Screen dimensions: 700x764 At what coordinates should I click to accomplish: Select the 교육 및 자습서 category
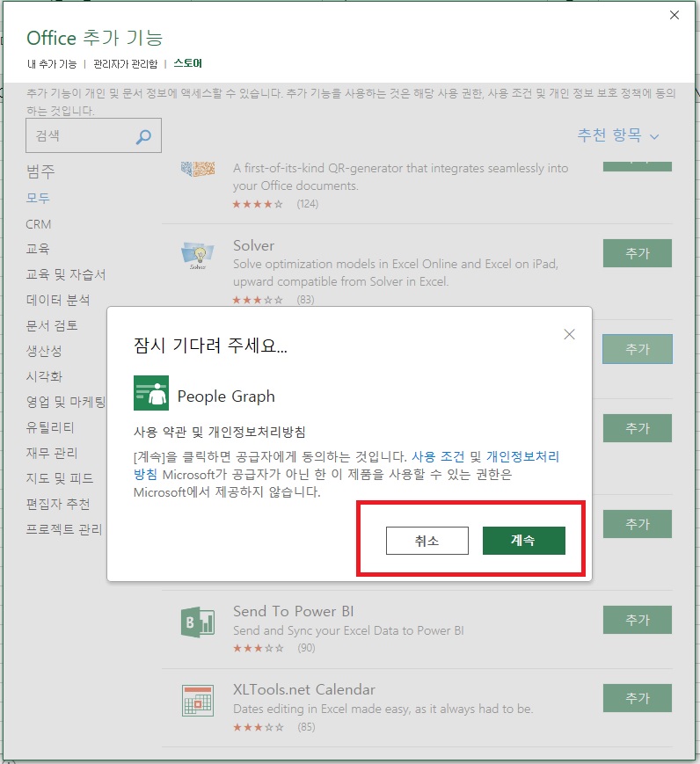tap(66, 274)
